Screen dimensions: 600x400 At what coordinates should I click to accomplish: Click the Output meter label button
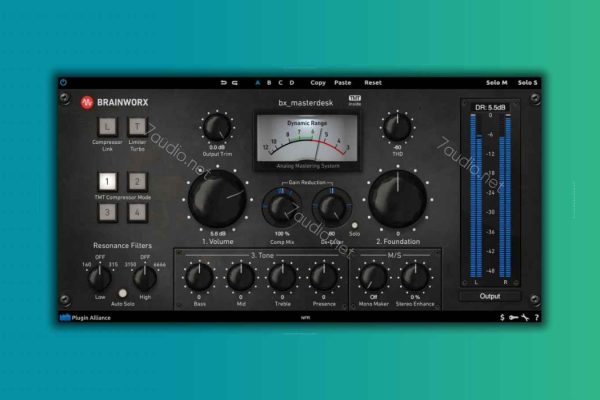[x=490, y=296]
